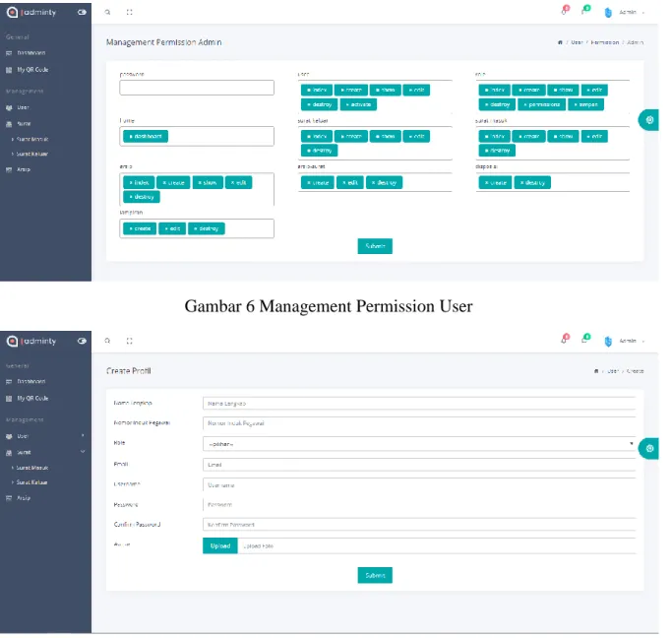The image size is (672, 638).
Task: Click fullscreen icon in the bottom screenshot header
Action: tap(130, 341)
